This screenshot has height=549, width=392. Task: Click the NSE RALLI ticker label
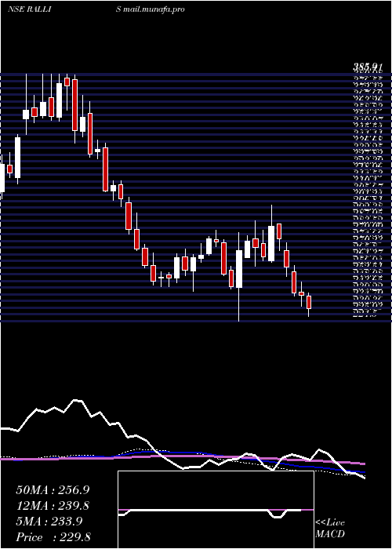[30, 9]
